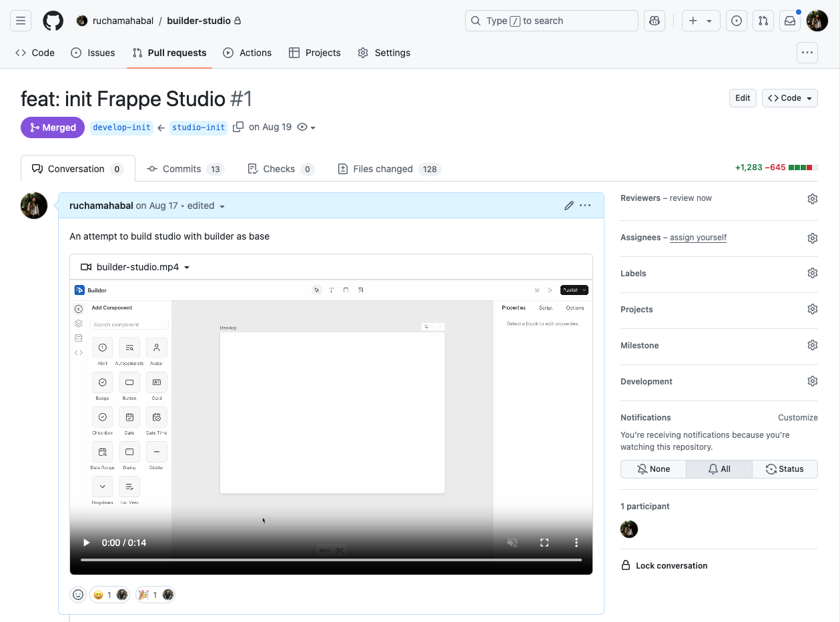The width and height of the screenshot is (840, 622).
Task: Open the develop-init base branch link
Action: 121,127
